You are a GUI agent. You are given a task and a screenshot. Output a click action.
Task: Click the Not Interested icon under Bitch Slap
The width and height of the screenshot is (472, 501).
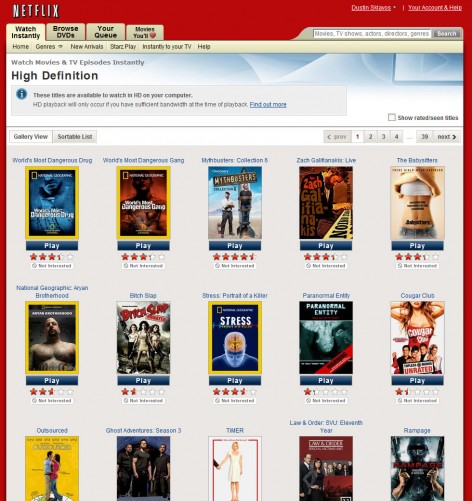point(126,401)
